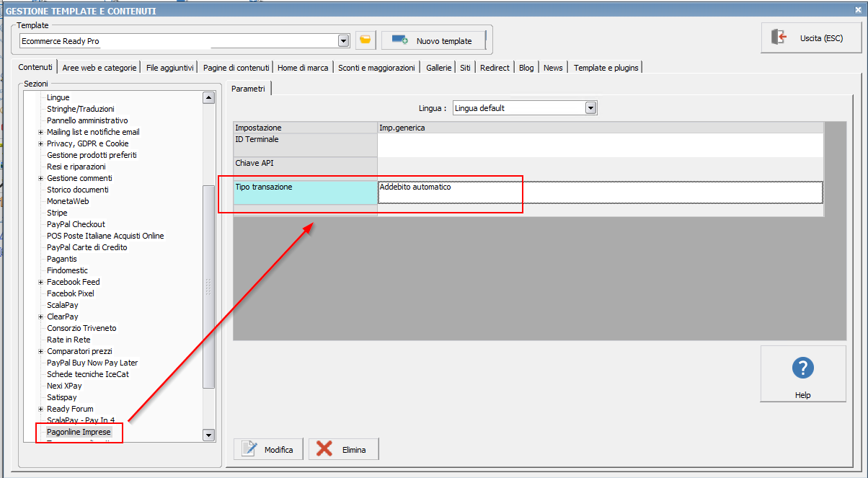Select MonetaWeb in the sections tree
The width and height of the screenshot is (868, 478).
click(x=68, y=201)
